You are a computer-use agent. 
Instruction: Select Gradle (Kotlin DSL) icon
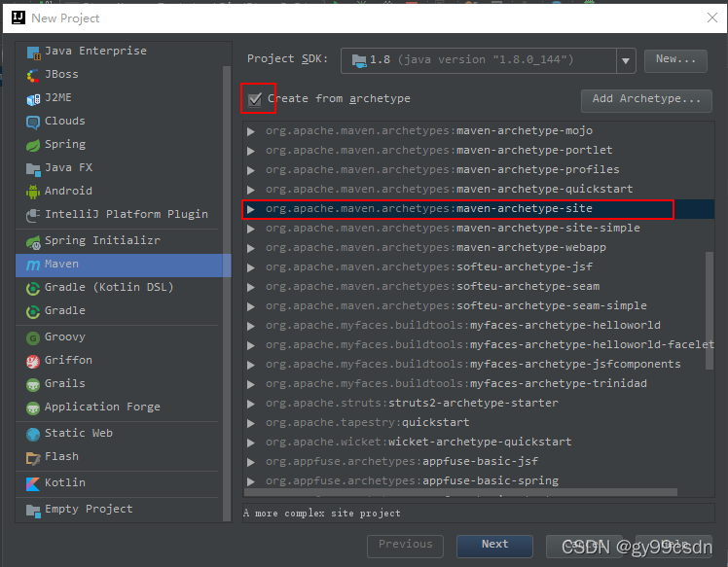coord(33,288)
